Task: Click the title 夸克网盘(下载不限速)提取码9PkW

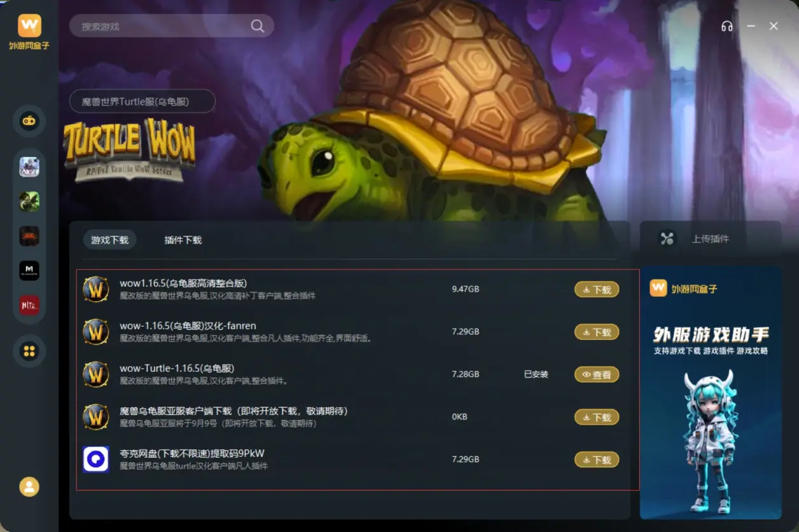Action: point(192,453)
